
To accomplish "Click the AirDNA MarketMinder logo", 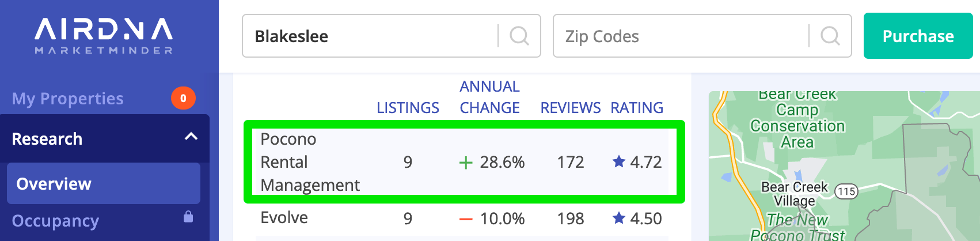I will coord(104,36).
